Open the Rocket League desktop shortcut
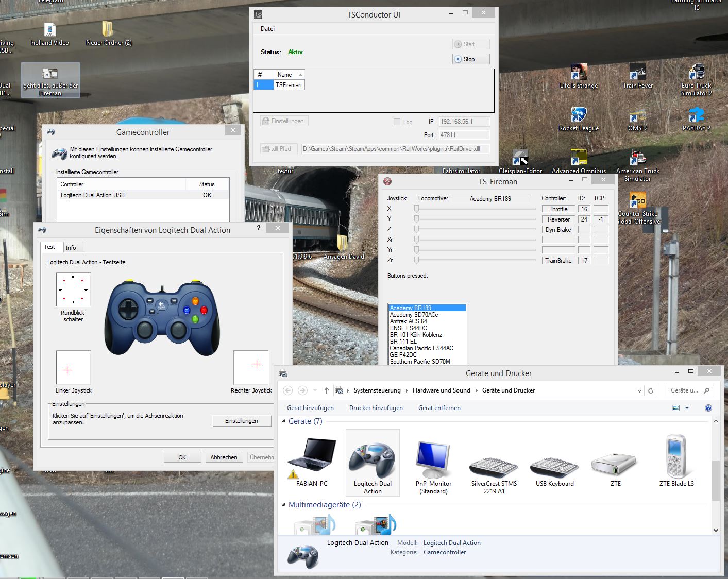 pos(579,115)
